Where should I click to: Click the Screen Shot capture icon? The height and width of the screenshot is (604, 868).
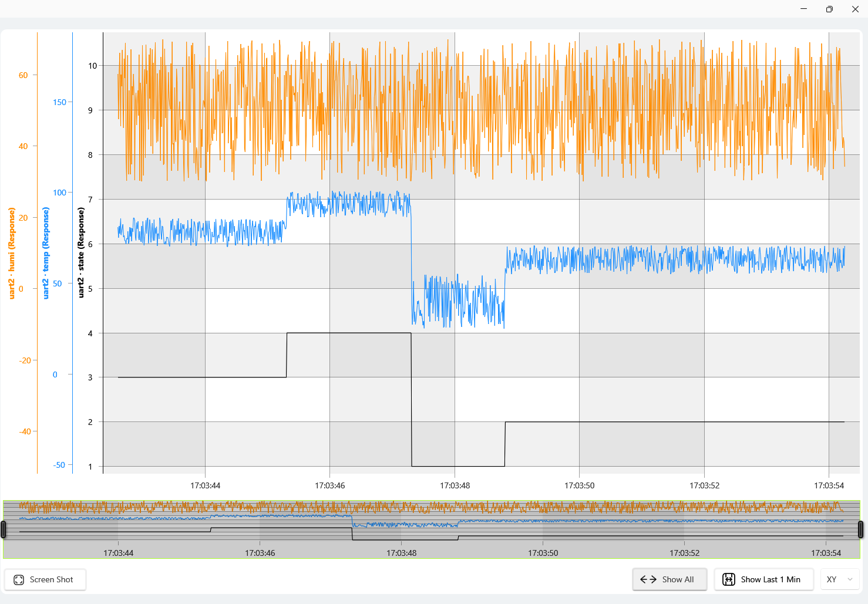tap(19, 579)
